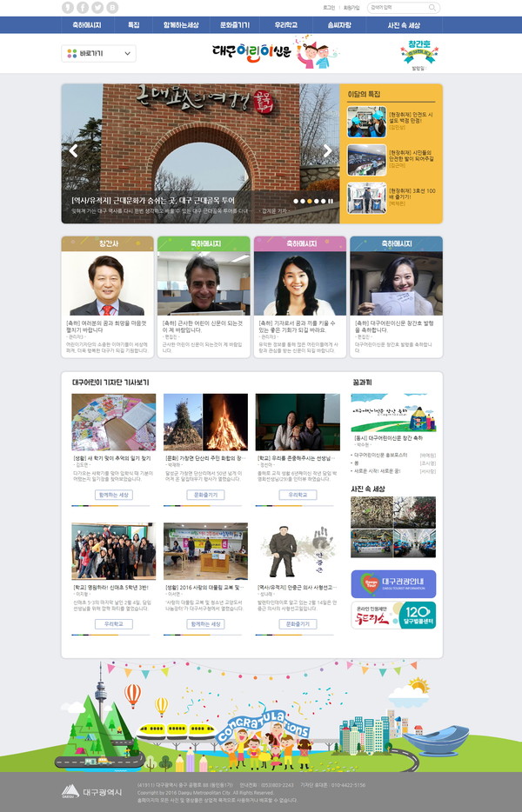Click the 회원가입 link

(351, 7)
